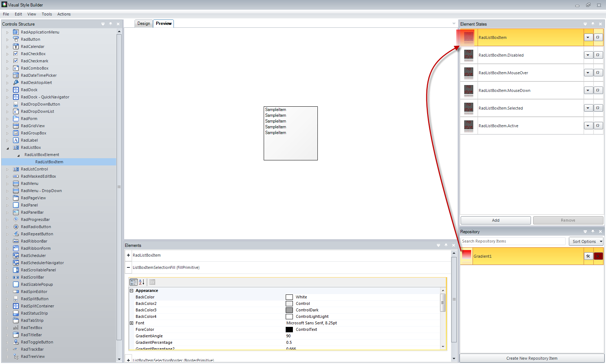The width and height of the screenshot is (606, 364).
Task: Sort properties alphabetically with the A-Z icon
Action: (x=142, y=282)
